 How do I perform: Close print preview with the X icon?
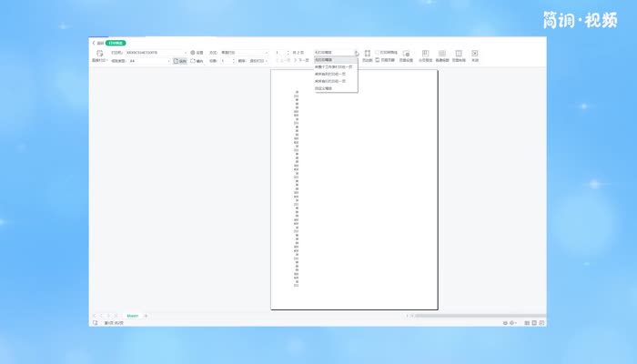pos(475,55)
